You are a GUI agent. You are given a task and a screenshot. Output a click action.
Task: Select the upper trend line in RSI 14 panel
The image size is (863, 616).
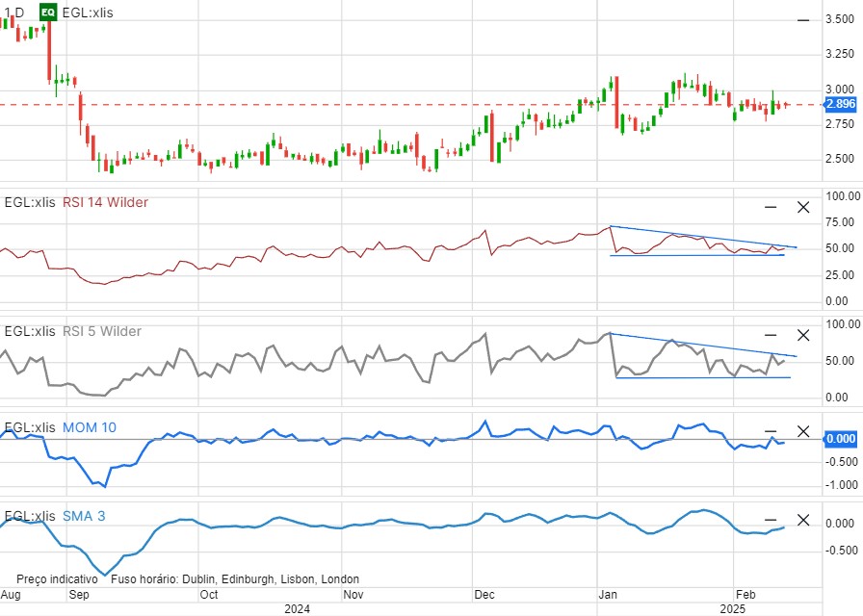(703, 238)
